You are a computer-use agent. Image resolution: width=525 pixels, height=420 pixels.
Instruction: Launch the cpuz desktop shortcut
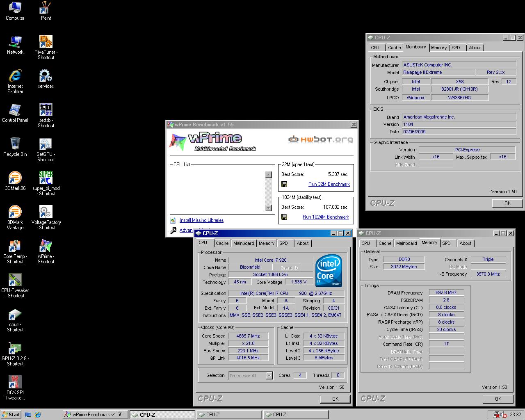coord(15,320)
